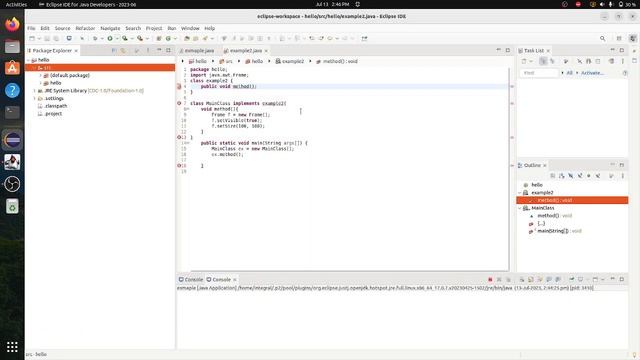Click the Search magnifier icon at toolbar right

(x=602, y=38)
